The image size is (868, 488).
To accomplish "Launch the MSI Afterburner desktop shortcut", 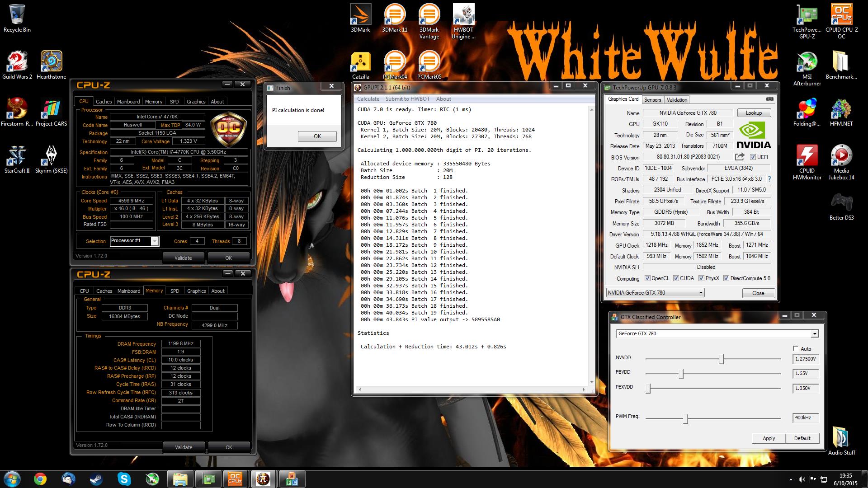I will [807, 68].
